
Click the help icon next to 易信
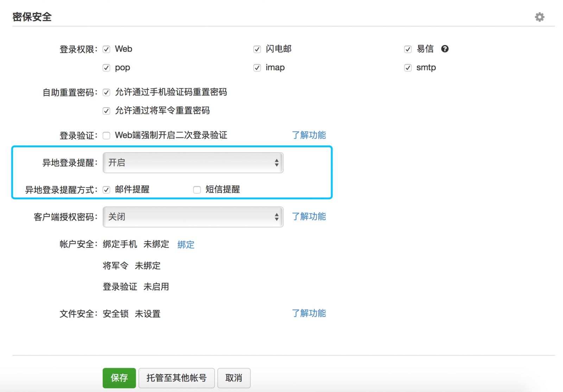pos(445,49)
